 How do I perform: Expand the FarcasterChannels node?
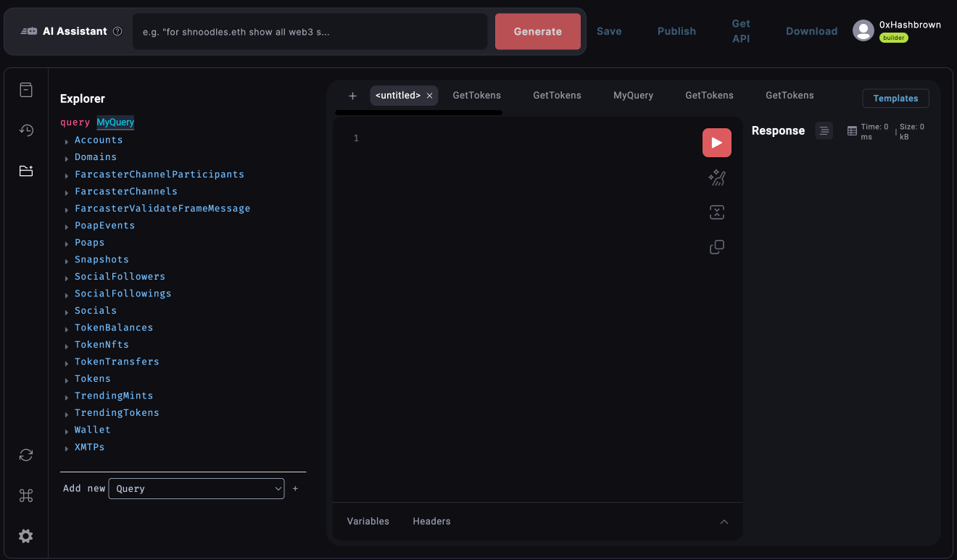click(x=67, y=192)
